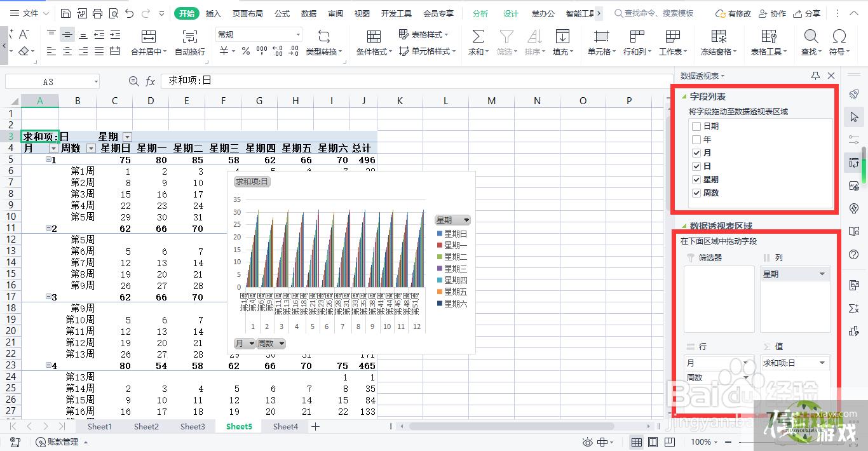The height and width of the screenshot is (451, 868).
Task: Click the Undo arrow icon
Action: click(x=130, y=13)
